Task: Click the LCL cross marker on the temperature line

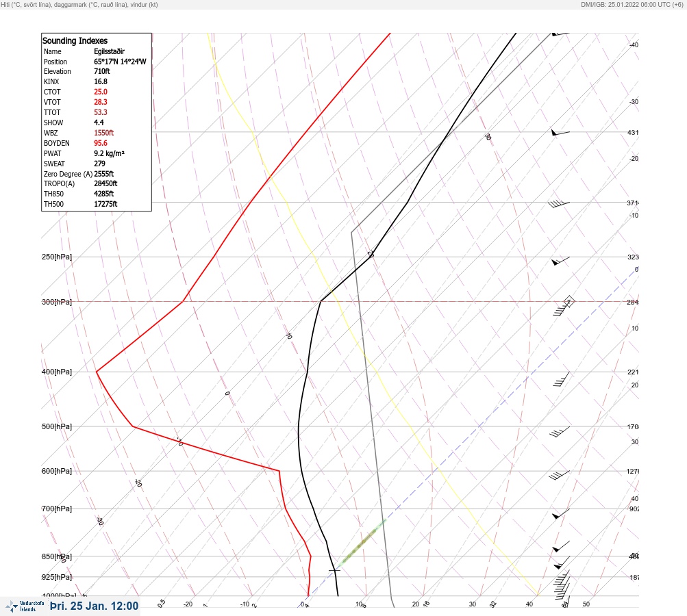Action: [x=334, y=570]
